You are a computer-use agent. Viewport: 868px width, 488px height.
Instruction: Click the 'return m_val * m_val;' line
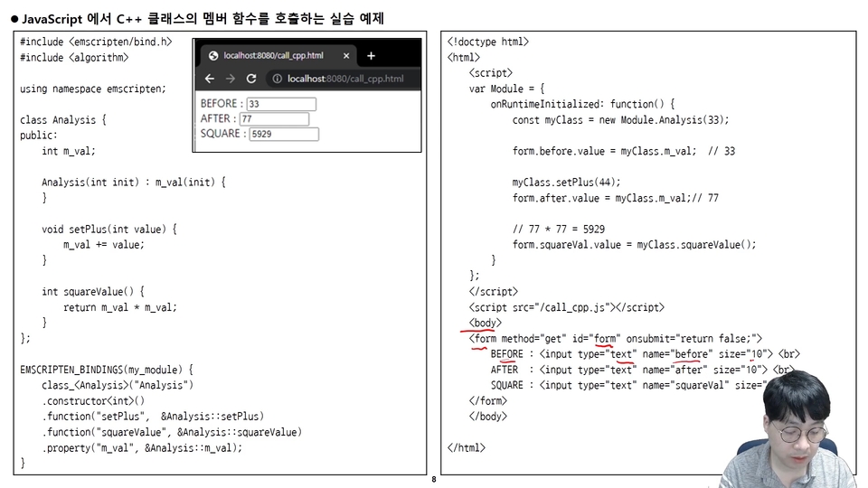click(x=120, y=307)
